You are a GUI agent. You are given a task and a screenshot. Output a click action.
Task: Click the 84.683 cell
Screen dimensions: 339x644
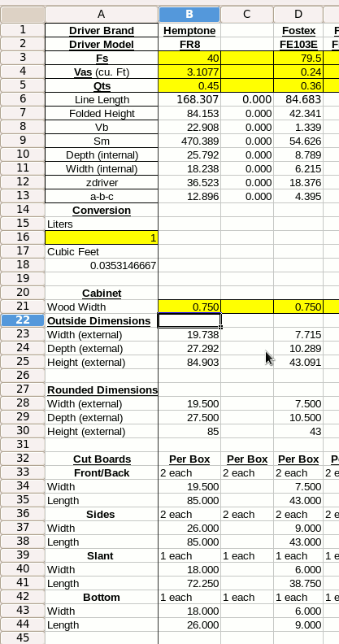coord(298,100)
